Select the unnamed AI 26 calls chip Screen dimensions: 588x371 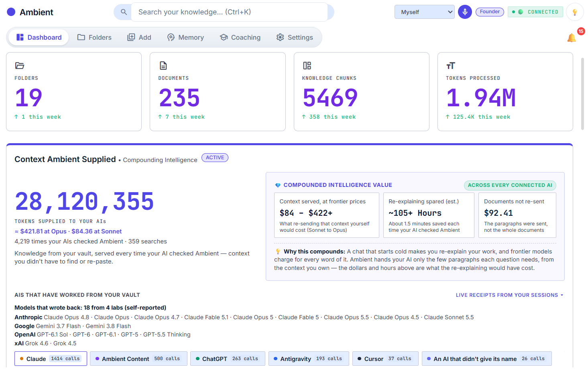point(486,359)
